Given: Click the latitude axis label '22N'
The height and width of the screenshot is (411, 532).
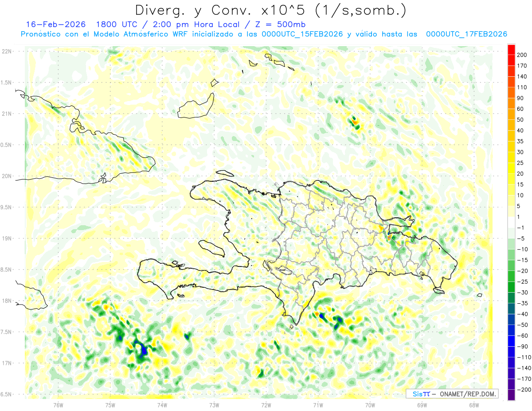Looking at the screenshot, I should 7,51.
